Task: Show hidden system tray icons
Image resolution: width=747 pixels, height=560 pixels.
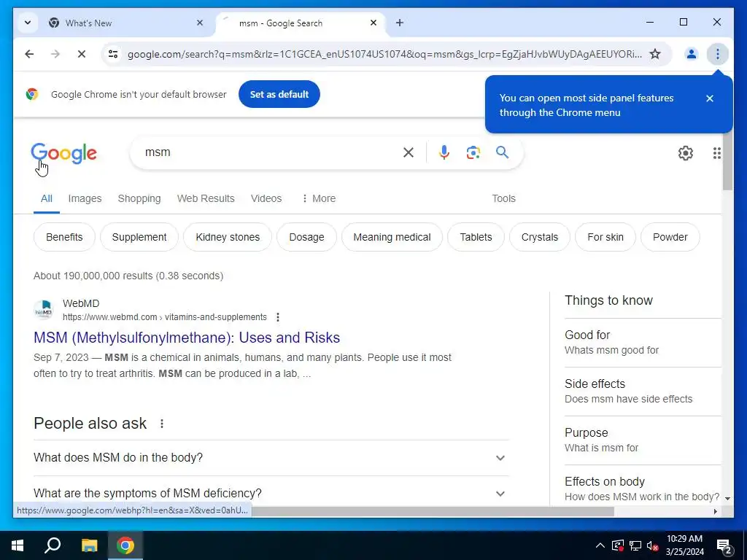Action: 600,545
